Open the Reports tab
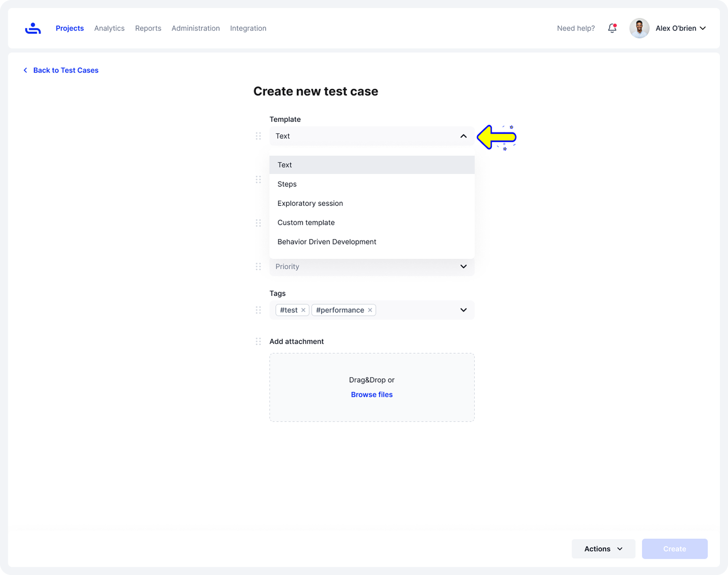728x575 pixels. 148,28
